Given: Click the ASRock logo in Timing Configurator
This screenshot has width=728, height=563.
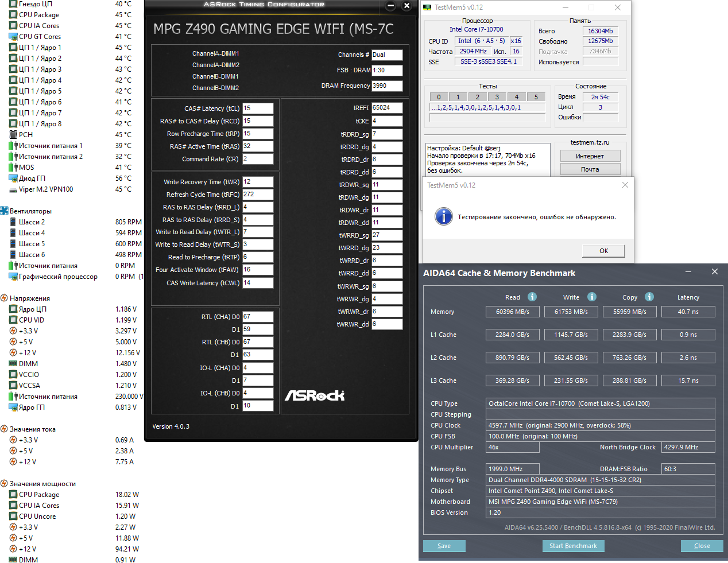Looking at the screenshot, I should point(315,395).
